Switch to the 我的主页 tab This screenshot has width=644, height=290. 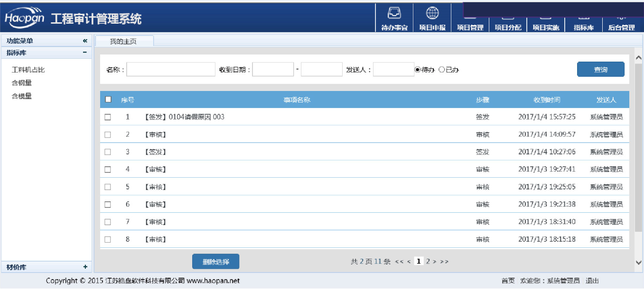tap(123, 41)
